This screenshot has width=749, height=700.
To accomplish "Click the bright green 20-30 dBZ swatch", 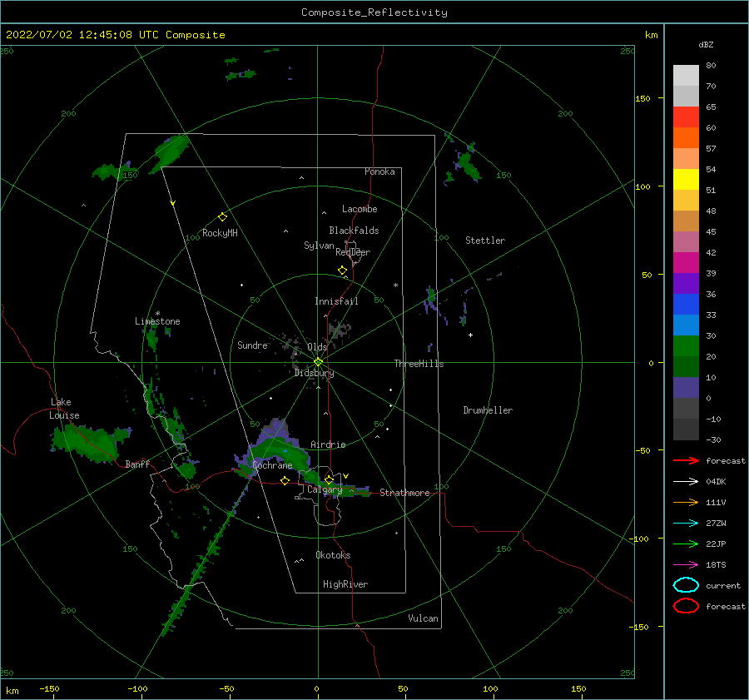I will tap(686, 346).
